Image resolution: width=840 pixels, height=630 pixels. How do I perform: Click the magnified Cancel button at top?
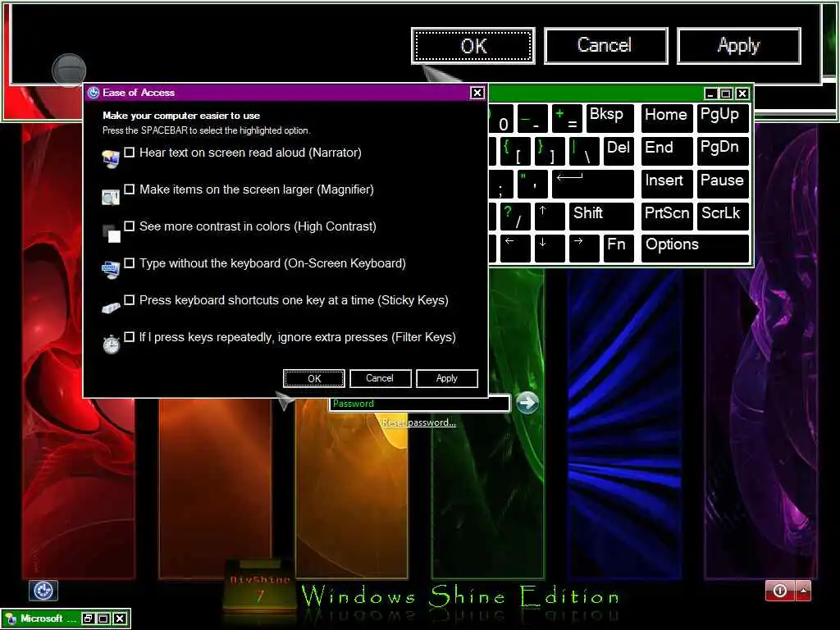[x=605, y=46]
